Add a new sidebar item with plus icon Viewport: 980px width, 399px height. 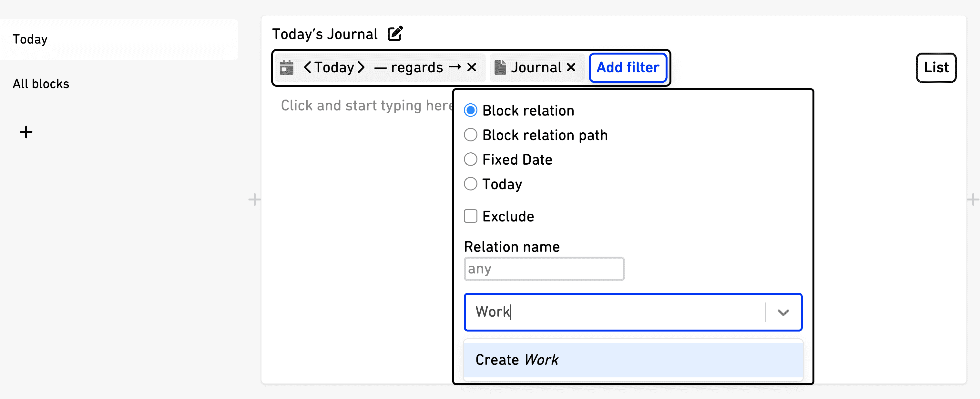coord(26,132)
